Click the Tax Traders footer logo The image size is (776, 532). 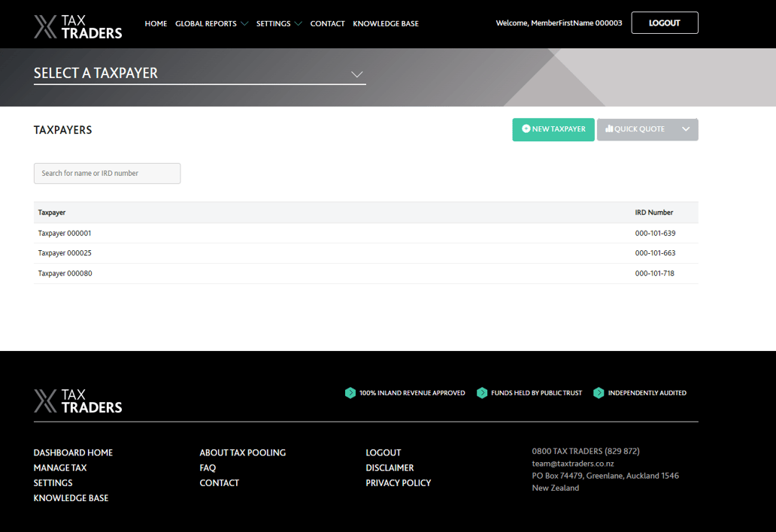[77, 401]
